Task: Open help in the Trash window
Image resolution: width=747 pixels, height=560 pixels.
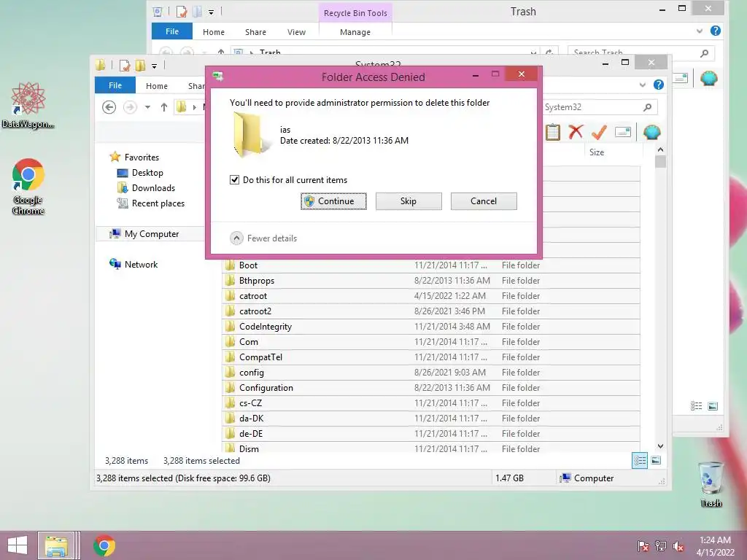Action: click(715, 31)
